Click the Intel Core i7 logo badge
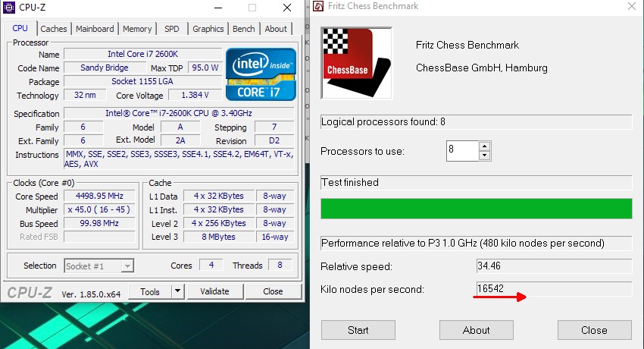Screen dimensions: 644x349 click(x=261, y=74)
